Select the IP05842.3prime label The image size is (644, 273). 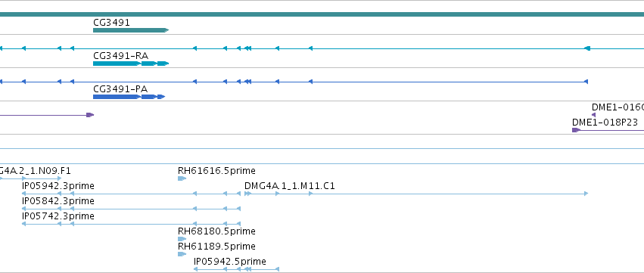click(58, 201)
